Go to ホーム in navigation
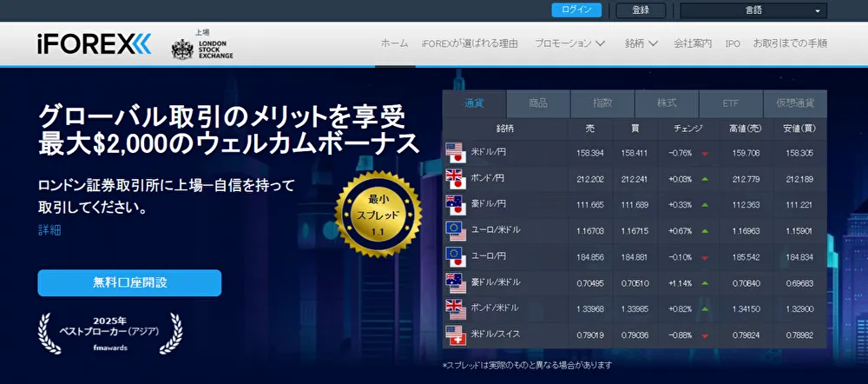 pyautogui.click(x=394, y=43)
